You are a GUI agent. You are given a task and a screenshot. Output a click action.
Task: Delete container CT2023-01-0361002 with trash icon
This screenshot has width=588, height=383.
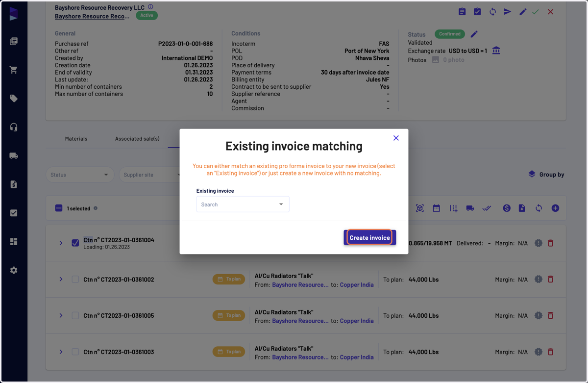tap(550, 279)
